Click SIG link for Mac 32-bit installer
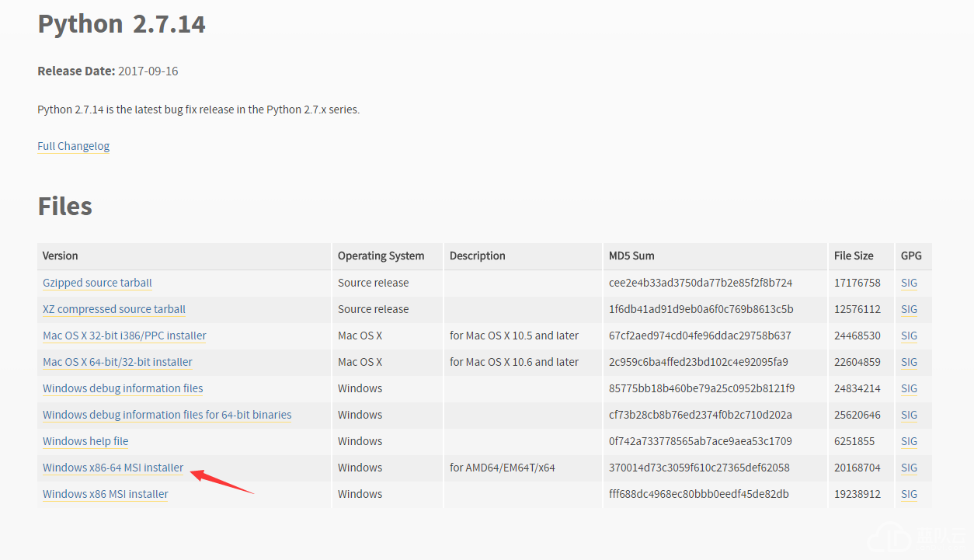 coord(909,336)
